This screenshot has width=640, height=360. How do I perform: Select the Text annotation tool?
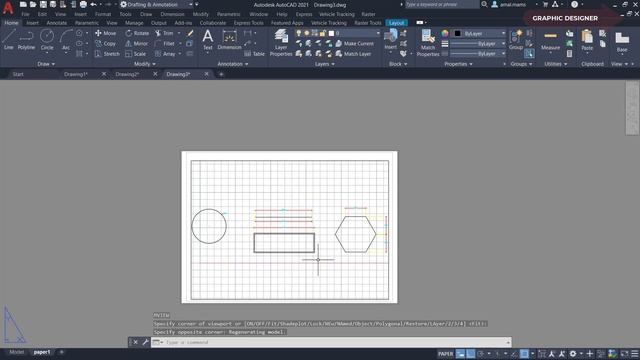click(x=208, y=40)
